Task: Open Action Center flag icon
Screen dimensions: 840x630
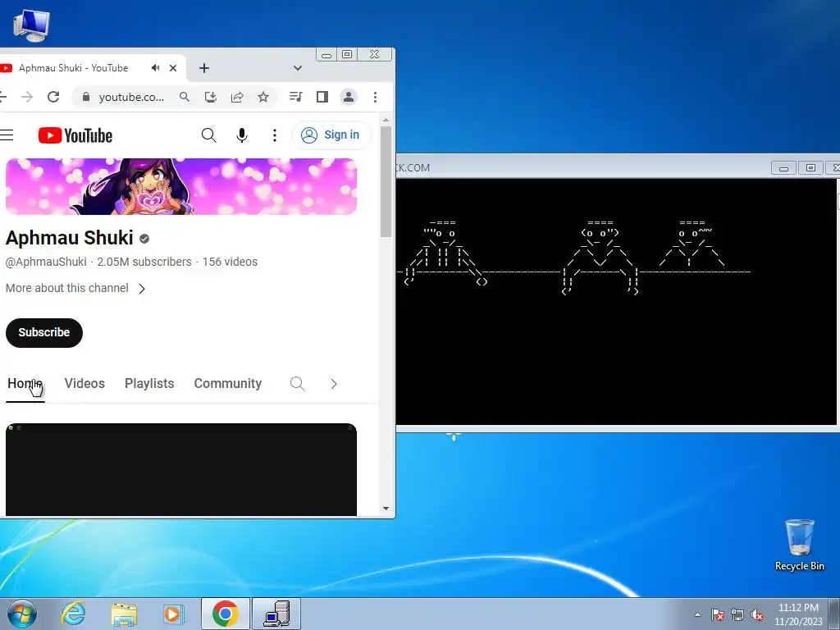Action: click(x=718, y=614)
